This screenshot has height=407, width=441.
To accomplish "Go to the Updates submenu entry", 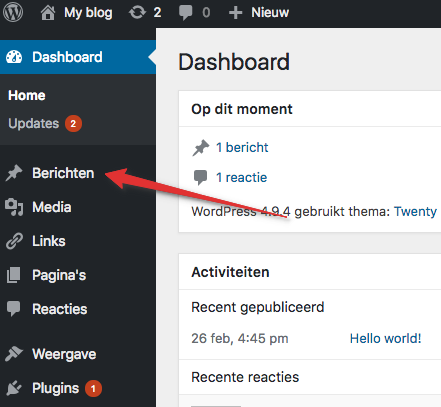I will point(34,123).
